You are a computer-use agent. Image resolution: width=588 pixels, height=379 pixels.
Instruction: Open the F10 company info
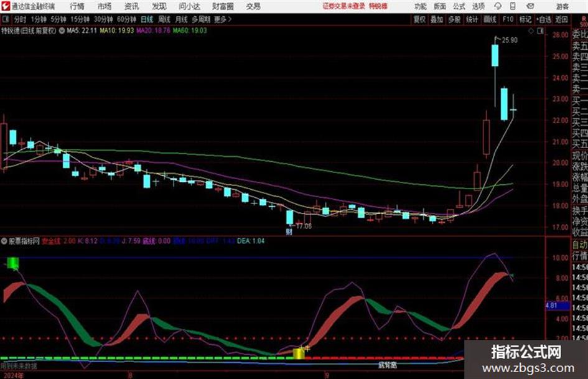tap(508, 19)
